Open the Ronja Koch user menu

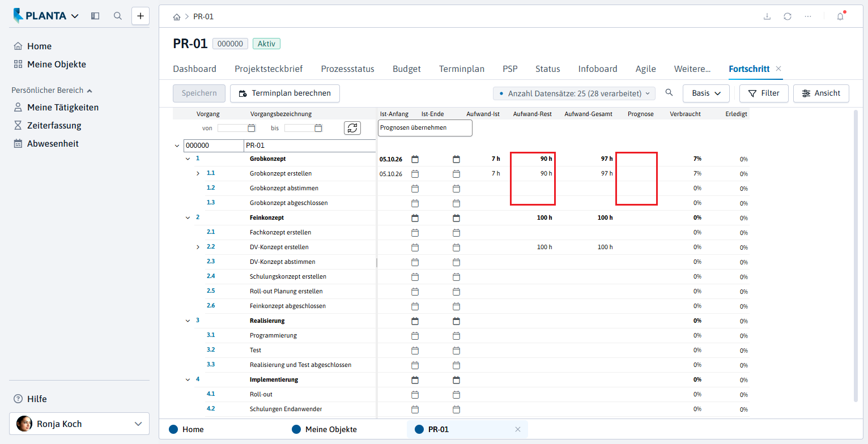click(79, 424)
